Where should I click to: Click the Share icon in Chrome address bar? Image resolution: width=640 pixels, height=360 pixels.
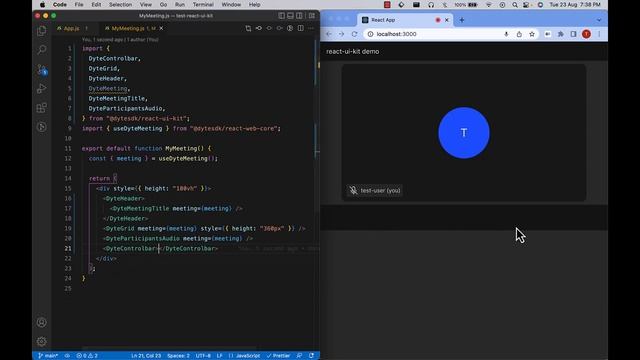coord(519,34)
